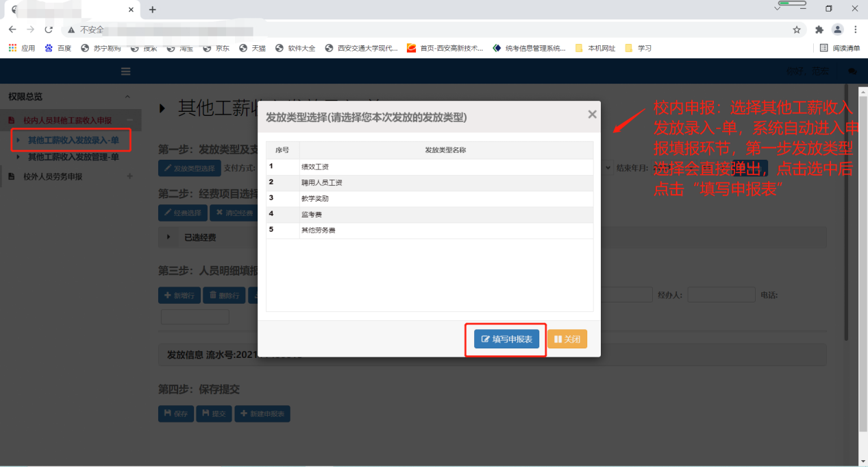Toggle the hamburger sidebar menu icon
868x467 pixels.
125,71
